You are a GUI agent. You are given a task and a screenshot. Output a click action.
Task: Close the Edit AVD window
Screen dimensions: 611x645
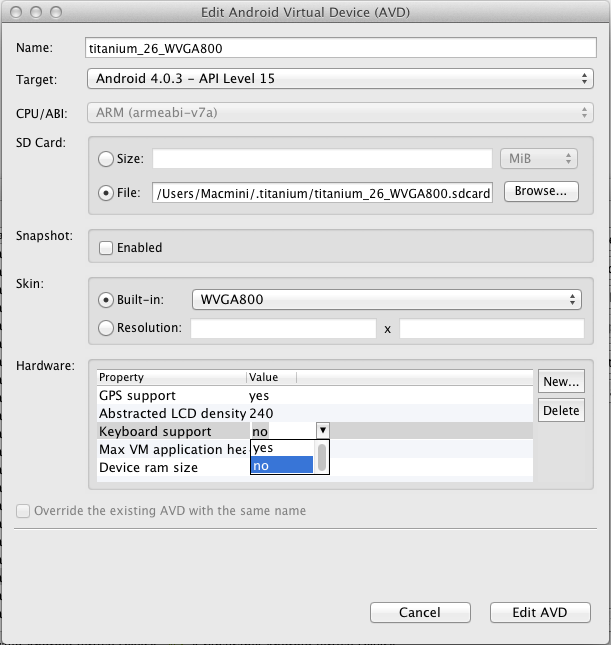16,12
